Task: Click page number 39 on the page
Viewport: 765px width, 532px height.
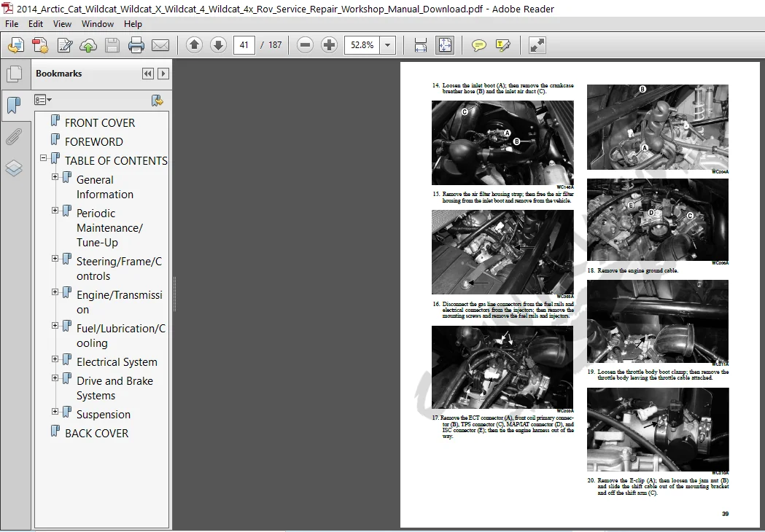Action: pyautogui.click(x=726, y=514)
